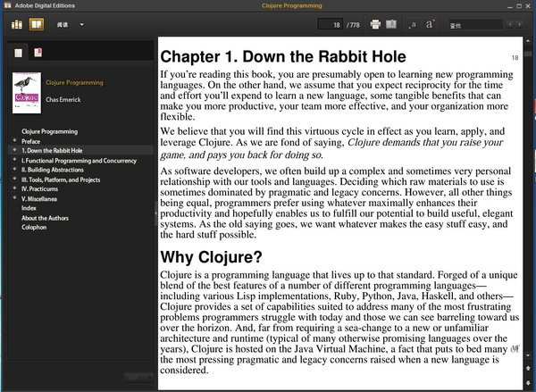
Task: Go to previous page with bottom-right up arrow
Action: pyautogui.click(x=528, y=369)
